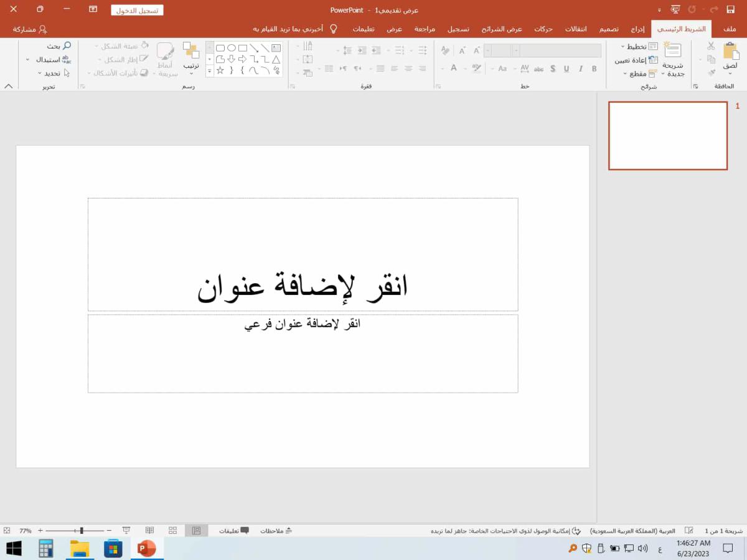Click the zoom slider in status bar
Screen dimensions: 747x560
click(82, 531)
